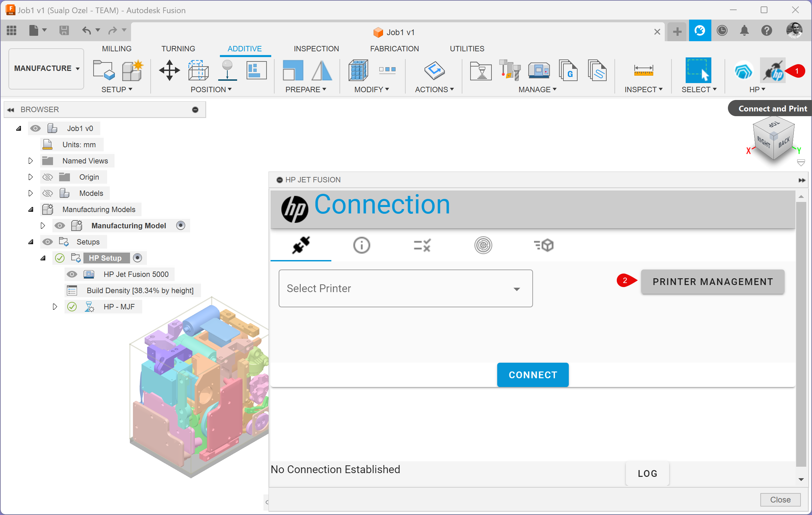
Task: Open the MANUFACTURE workspace dropdown
Action: 46,69
